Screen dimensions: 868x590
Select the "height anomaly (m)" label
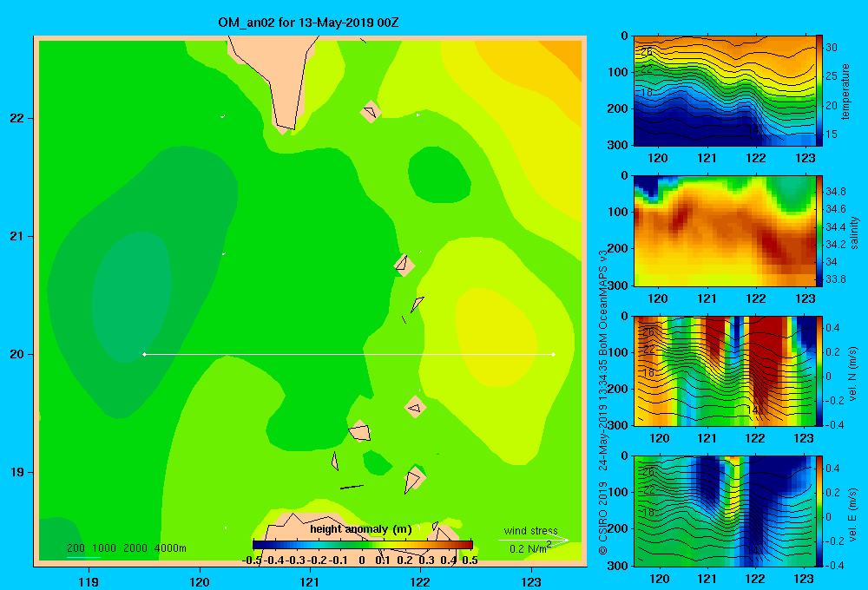(x=361, y=529)
